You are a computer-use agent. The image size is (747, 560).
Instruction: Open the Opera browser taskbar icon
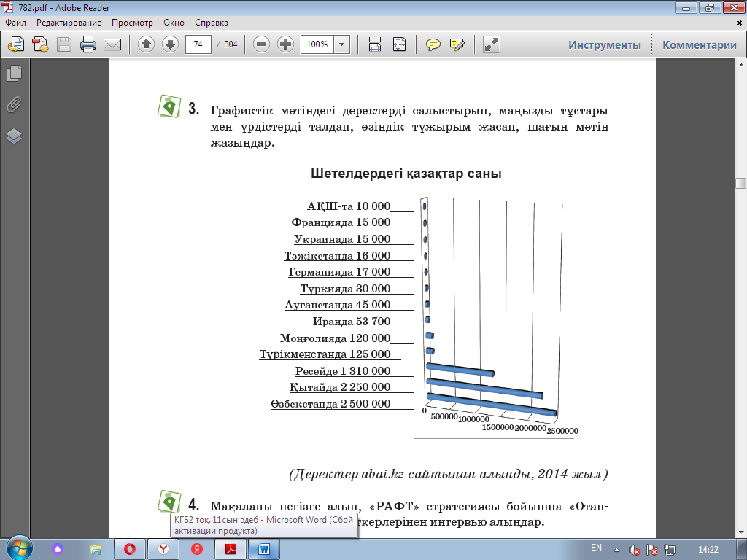coord(130,549)
